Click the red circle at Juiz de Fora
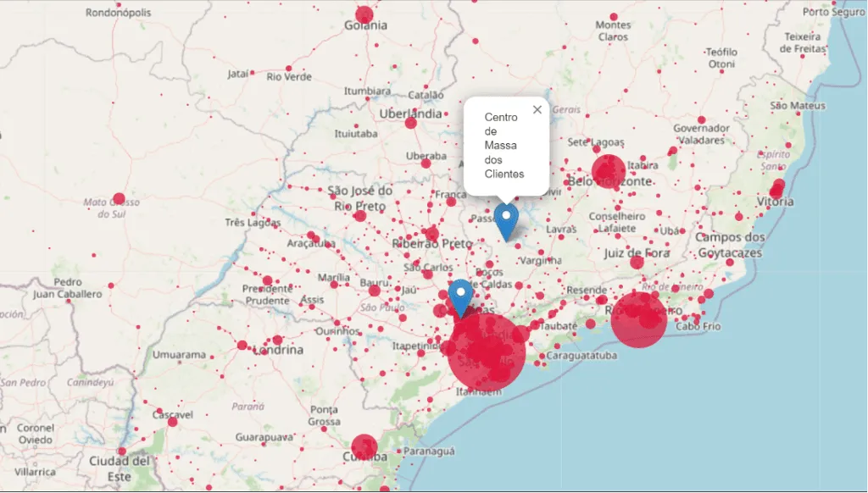The image size is (868, 493). pos(637,263)
